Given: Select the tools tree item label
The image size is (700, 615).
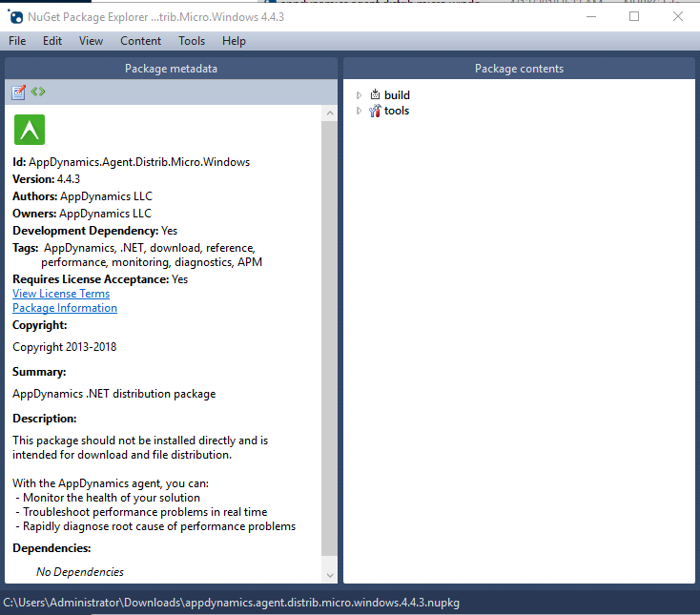Looking at the screenshot, I should coord(397,111).
